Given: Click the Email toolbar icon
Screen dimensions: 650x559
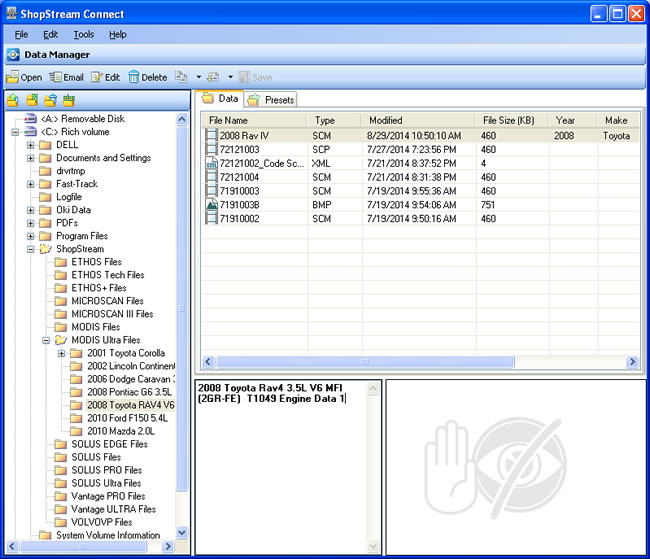Looking at the screenshot, I should (55, 77).
